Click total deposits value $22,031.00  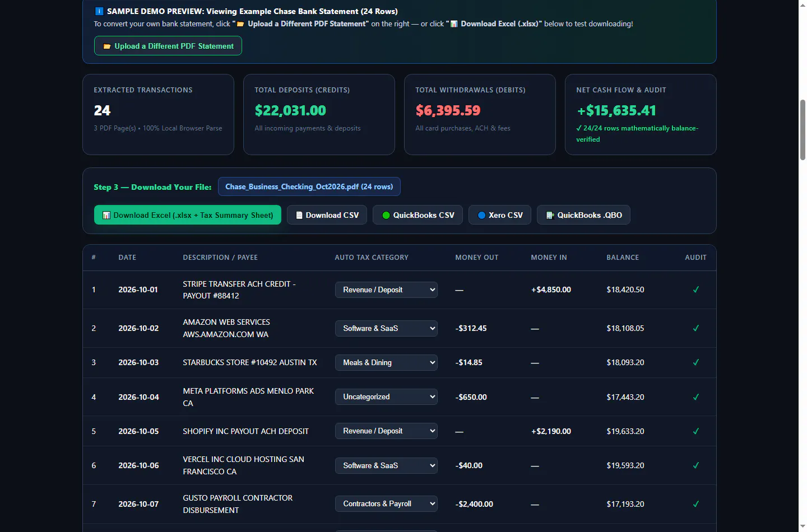(290, 110)
